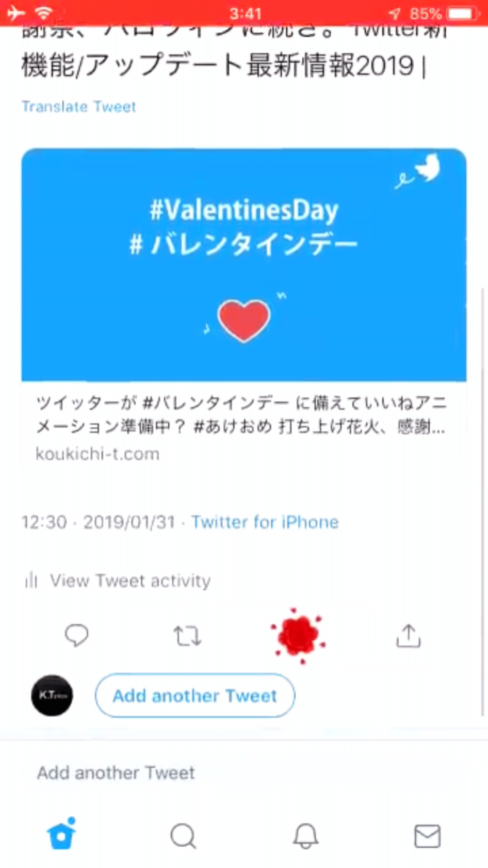Open View Tweet activity
The width and height of the screenshot is (488, 868).
click(131, 580)
